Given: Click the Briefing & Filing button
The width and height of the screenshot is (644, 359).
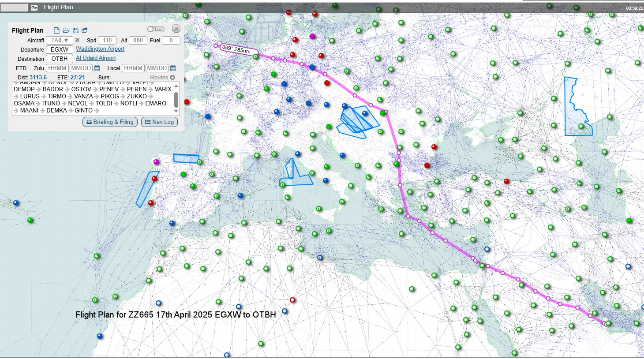Looking at the screenshot, I should point(111,122).
